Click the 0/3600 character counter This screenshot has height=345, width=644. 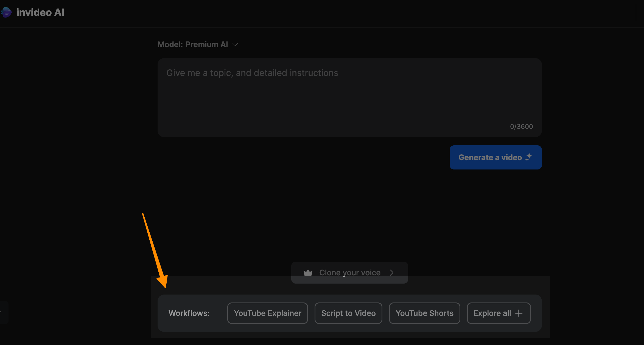(521, 126)
